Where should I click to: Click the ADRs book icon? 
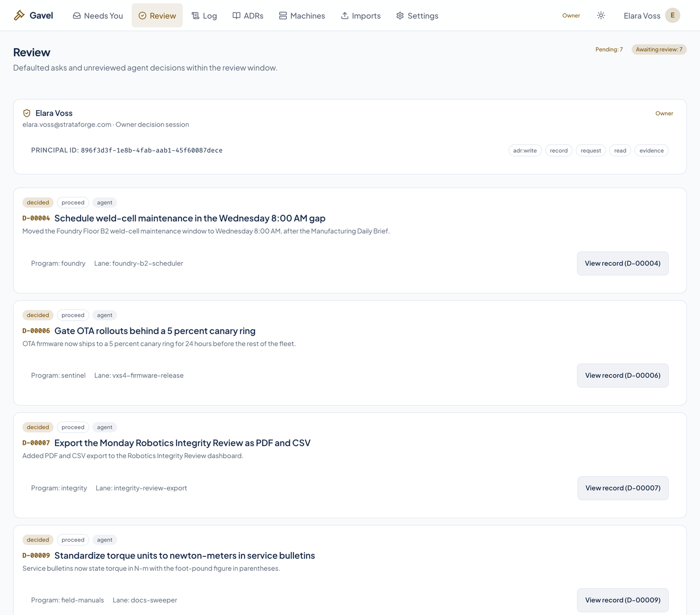236,16
